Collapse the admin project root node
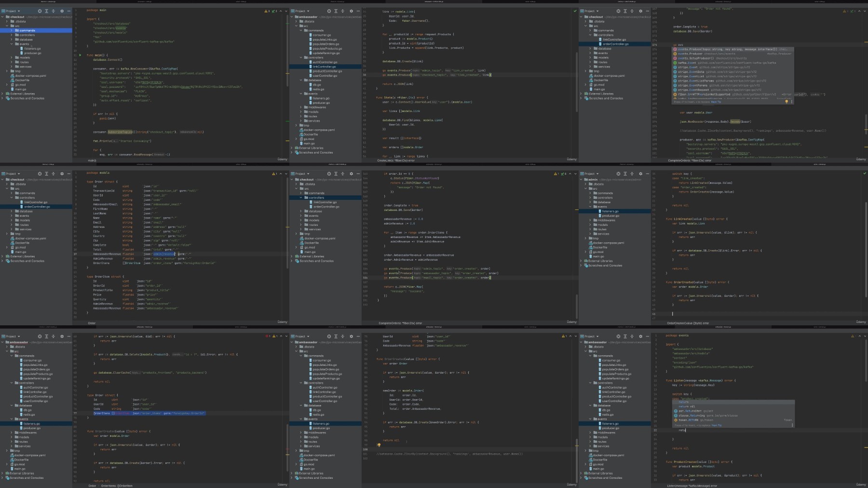 [582, 180]
